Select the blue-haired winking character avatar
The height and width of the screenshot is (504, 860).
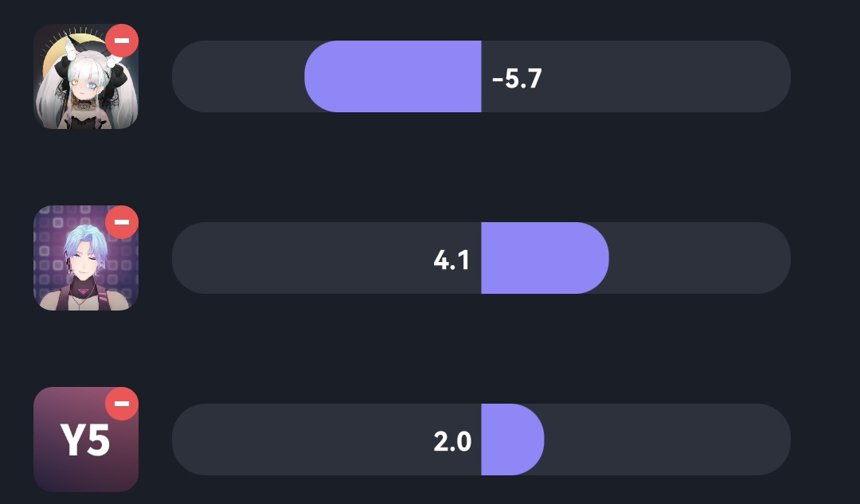coord(85,258)
